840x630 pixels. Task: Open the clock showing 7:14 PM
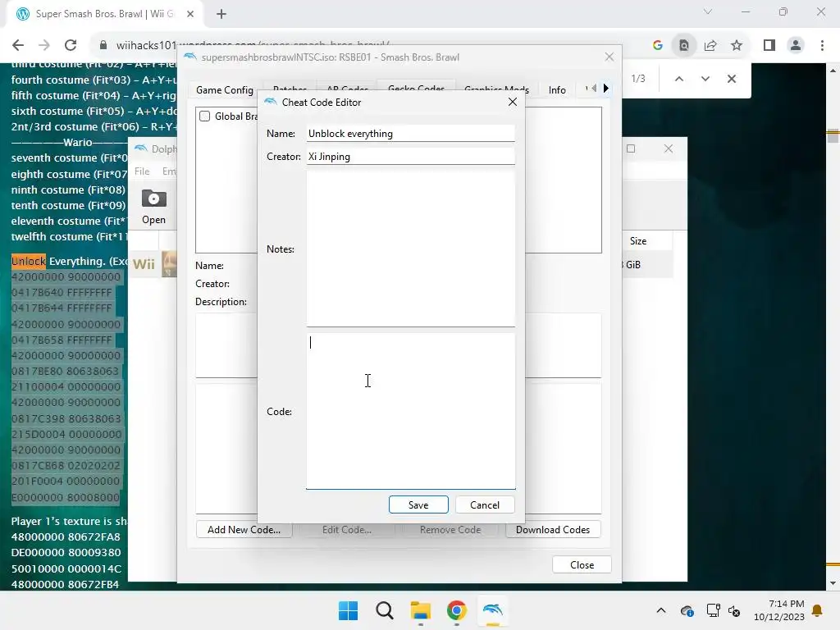click(779, 610)
